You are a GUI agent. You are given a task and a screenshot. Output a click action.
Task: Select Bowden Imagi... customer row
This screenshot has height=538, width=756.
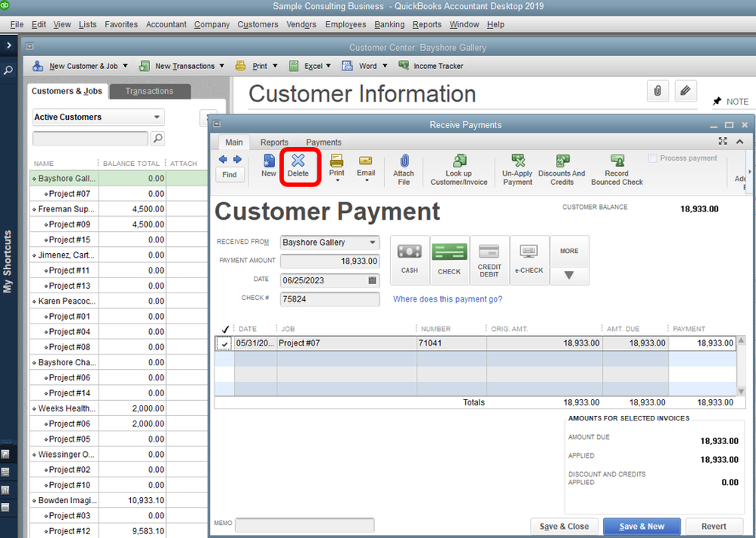pos(119,500)
